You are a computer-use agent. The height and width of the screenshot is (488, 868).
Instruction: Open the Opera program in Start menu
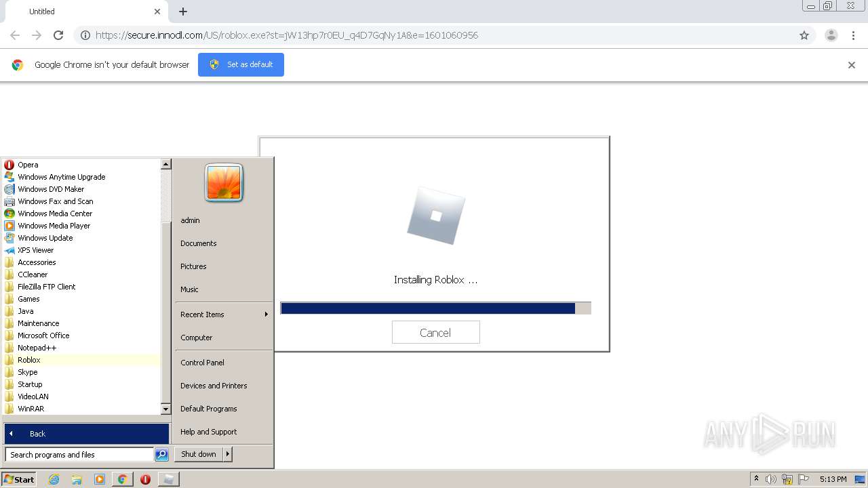[81, 165]
